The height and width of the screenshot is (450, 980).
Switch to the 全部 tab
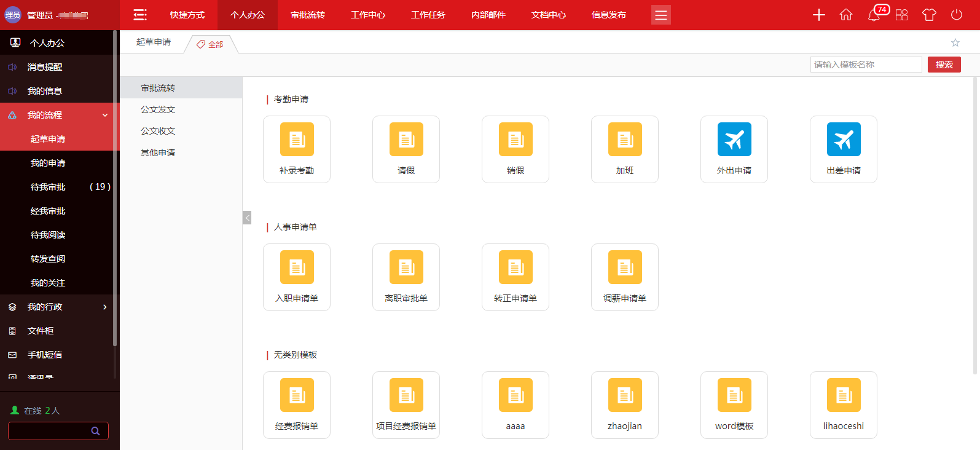click(211, 44)
